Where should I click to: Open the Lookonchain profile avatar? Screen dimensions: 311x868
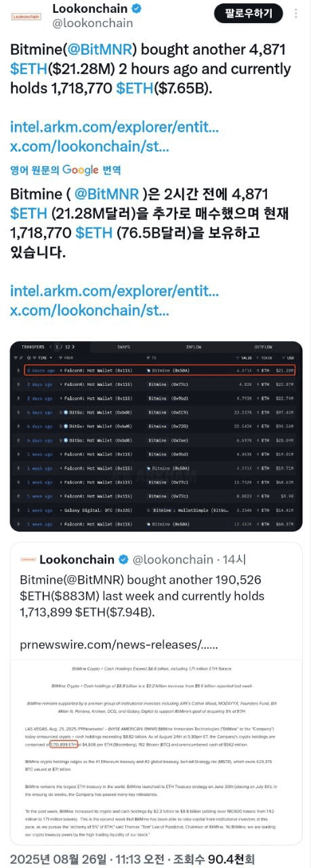coord(26,16)
